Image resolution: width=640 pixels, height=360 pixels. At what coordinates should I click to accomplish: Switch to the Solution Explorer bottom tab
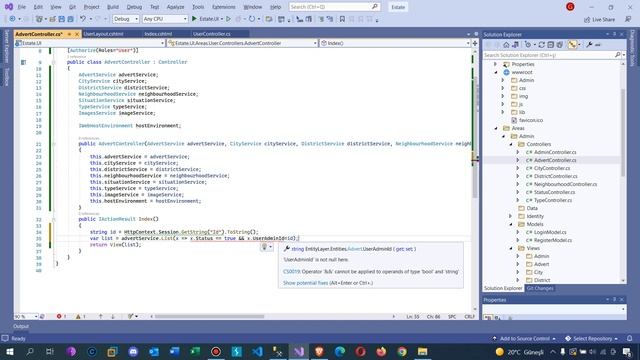(x=503, y=288)
